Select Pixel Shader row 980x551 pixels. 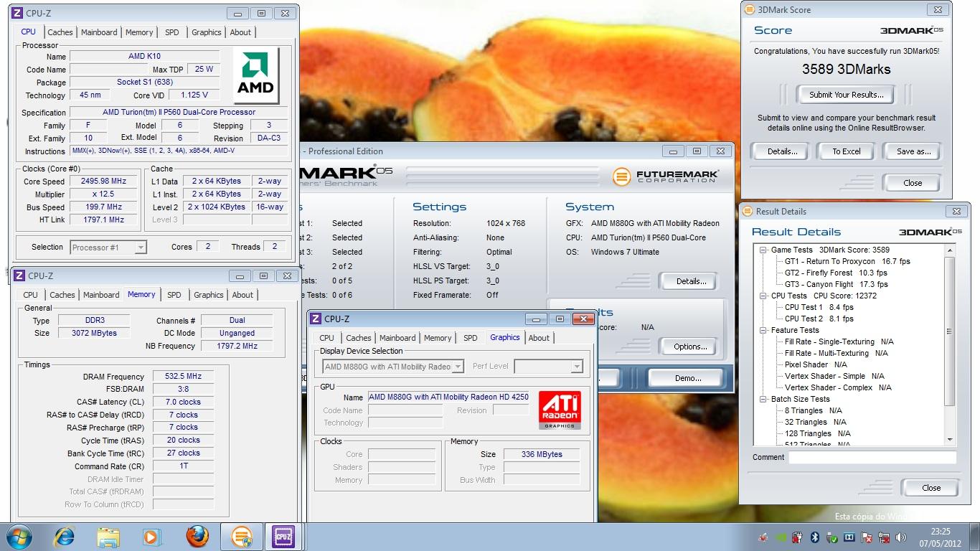[x=816, y=364]
